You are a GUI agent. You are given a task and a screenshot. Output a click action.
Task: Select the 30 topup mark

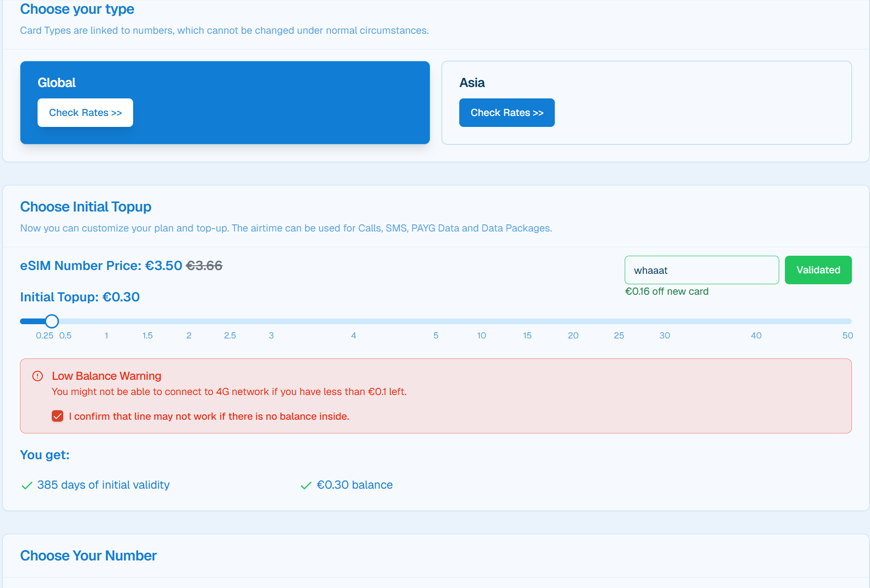pyautogui.click(x=665, y=336)
